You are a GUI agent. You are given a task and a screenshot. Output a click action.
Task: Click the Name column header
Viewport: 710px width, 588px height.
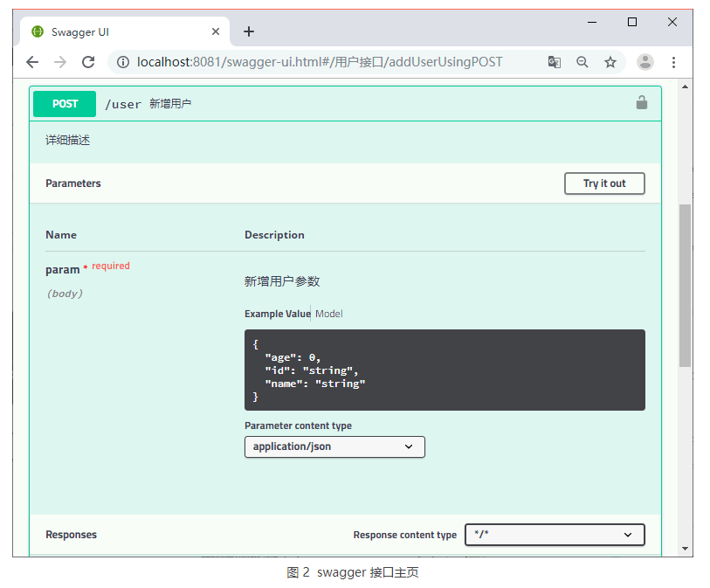(x=61, y=235)
